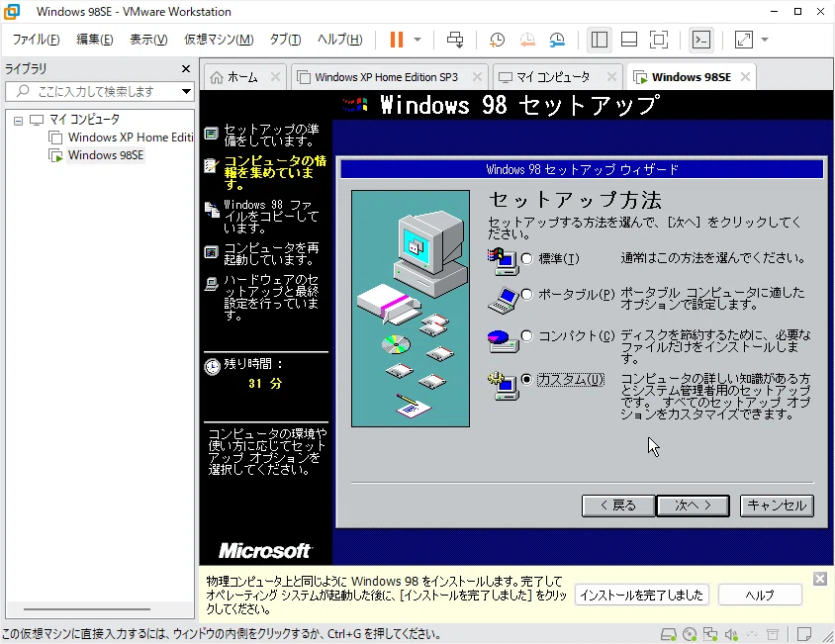This screenshot has width=835, height=644.
Task: Open the ヘルプ(H) menu
Action: click(x=339, y=40)
